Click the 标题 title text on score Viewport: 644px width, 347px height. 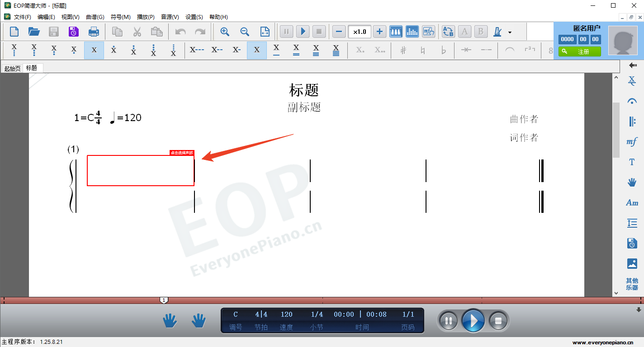click(304, 90)
